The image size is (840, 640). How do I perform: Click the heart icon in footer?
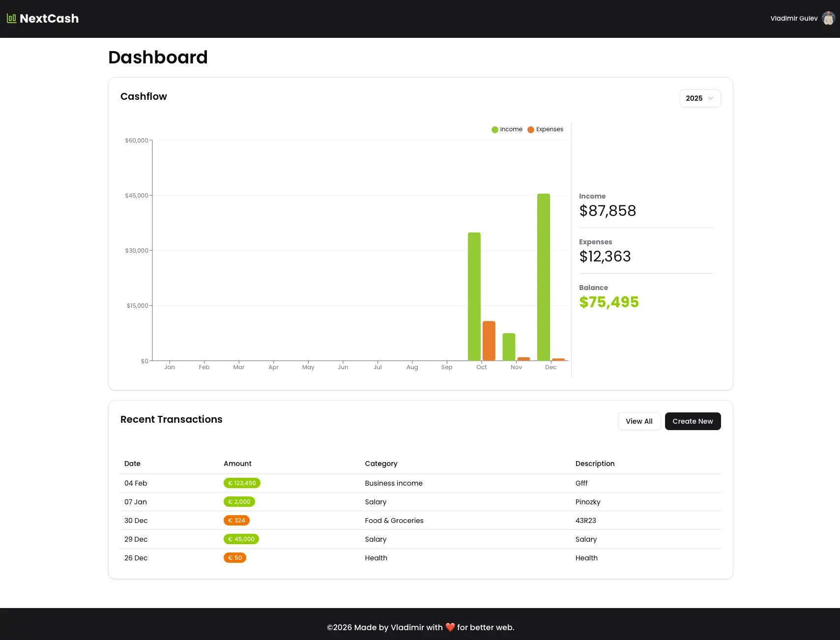tap(450, 627)
